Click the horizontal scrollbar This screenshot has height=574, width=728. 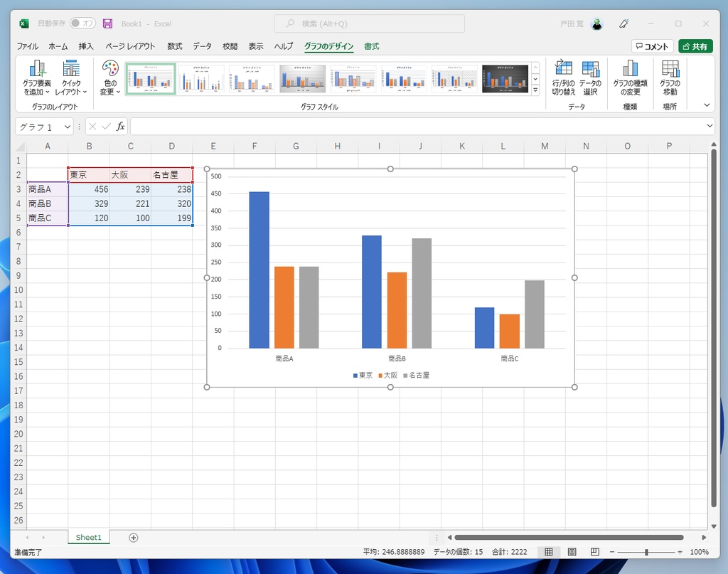pos(569,537)
